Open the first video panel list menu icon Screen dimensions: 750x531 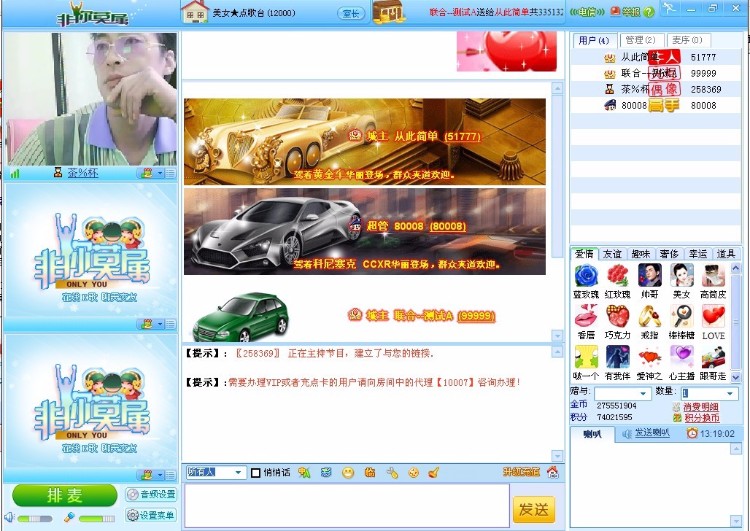point(170,173)
